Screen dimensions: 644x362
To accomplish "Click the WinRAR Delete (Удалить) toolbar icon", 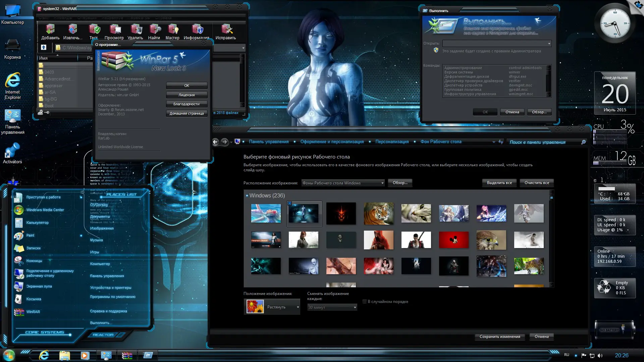I will coord(136,29).
